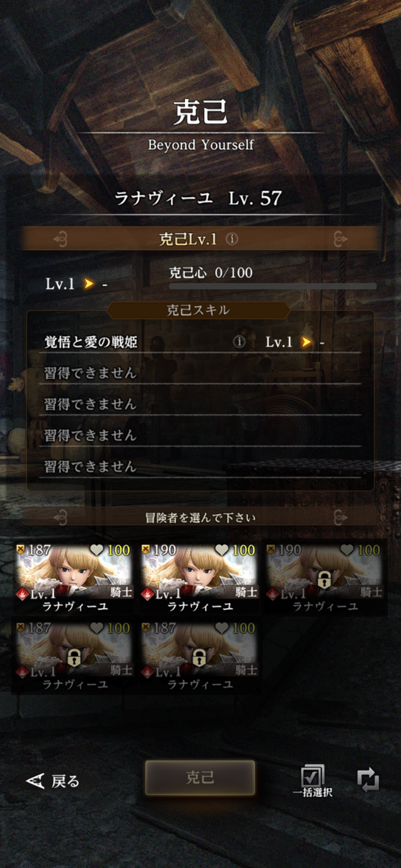401x868 pixels.
Task: Tap info icon next to 覚悟と愛の戦姫 skill
Action: pos(239,341)
